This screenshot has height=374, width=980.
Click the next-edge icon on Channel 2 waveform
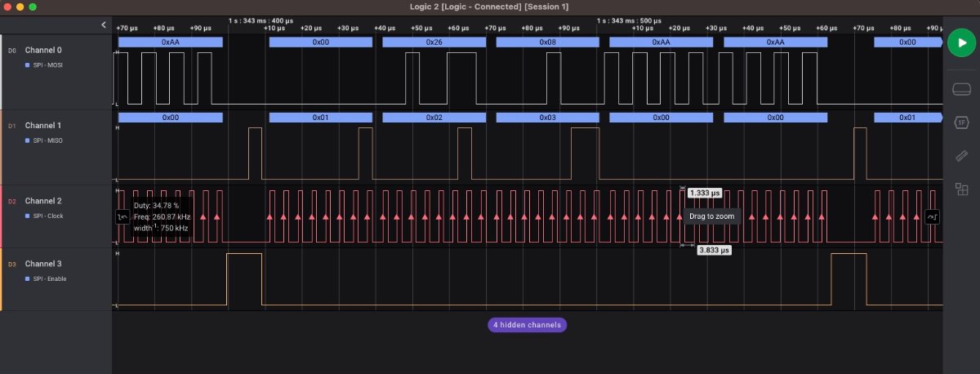coord(932,216)
